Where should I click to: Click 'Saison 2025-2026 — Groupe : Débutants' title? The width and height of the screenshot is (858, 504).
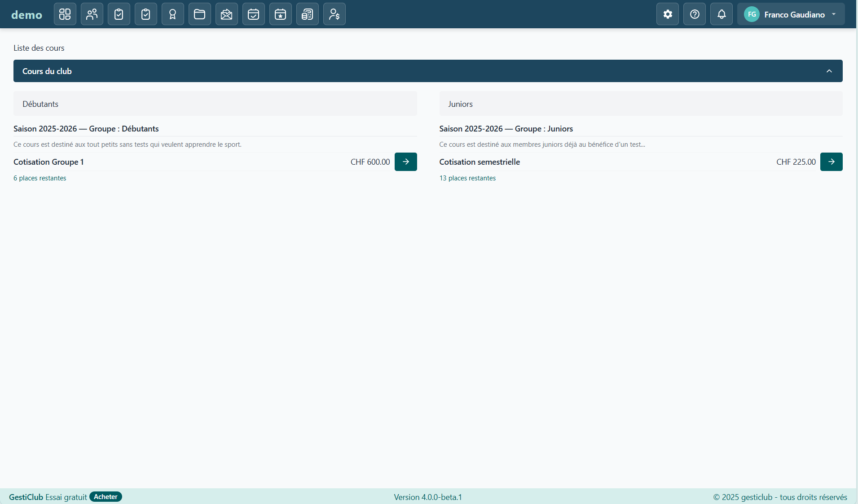(x=86, y=129)
